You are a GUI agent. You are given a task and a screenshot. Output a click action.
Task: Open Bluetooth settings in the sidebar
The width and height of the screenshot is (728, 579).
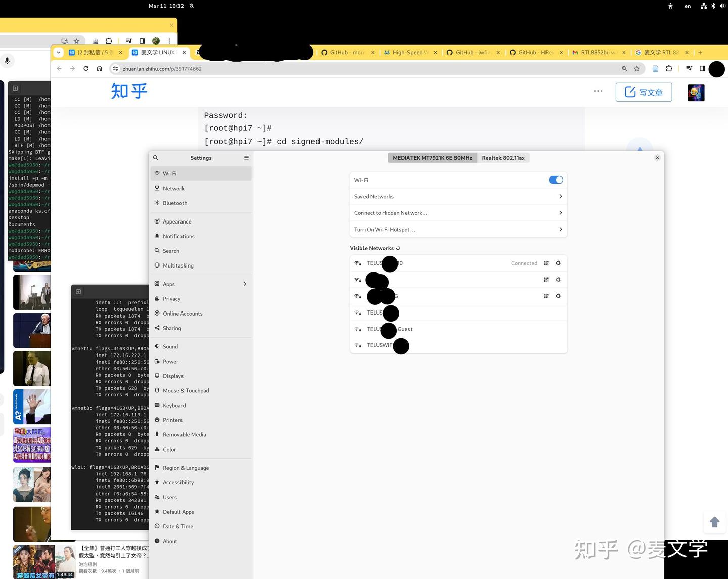(x=175, y=203)
